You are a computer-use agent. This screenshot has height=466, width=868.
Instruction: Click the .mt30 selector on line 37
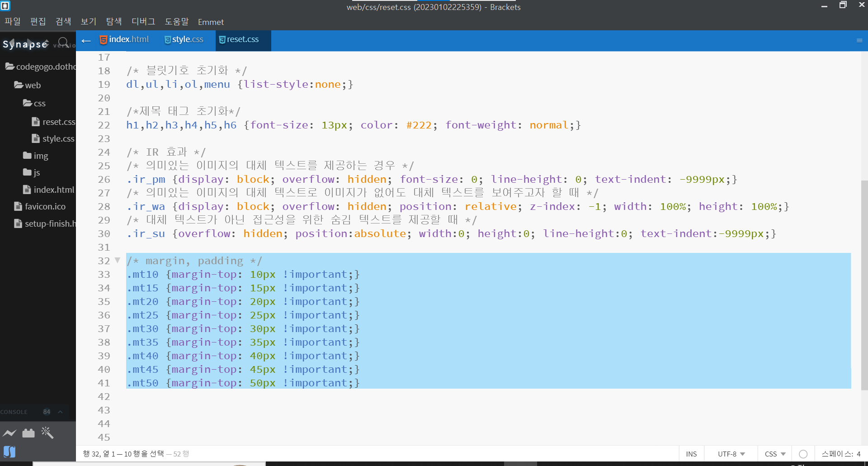pos(142,328)
